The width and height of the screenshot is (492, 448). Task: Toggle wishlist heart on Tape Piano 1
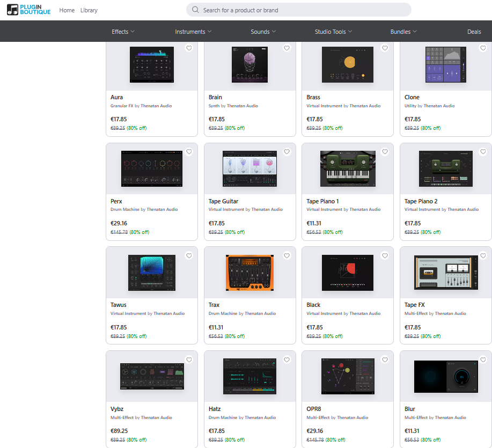tap(385, 152)
